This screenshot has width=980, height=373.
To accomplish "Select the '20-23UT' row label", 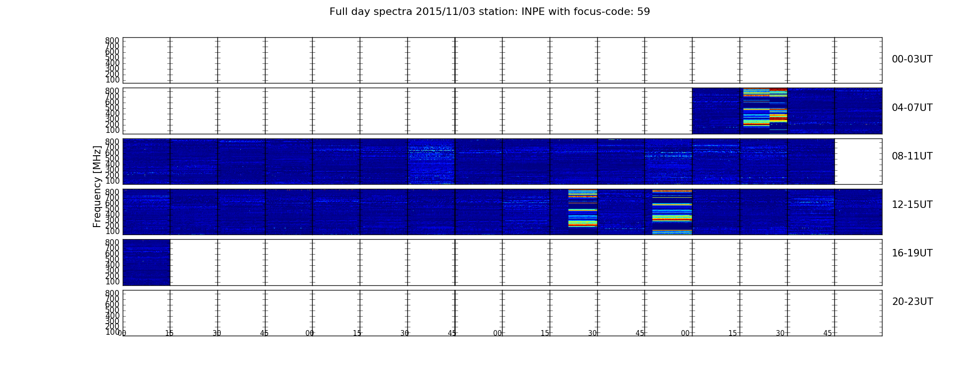I will point(912,302).
